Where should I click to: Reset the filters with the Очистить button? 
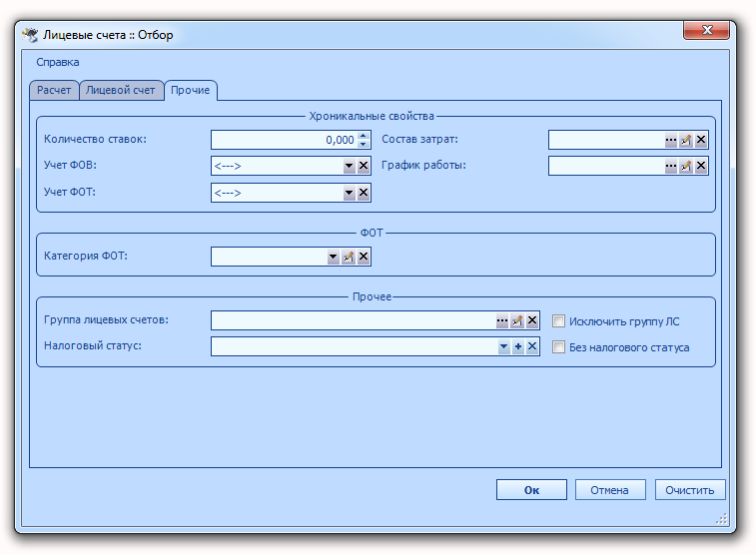coord(690,490)
